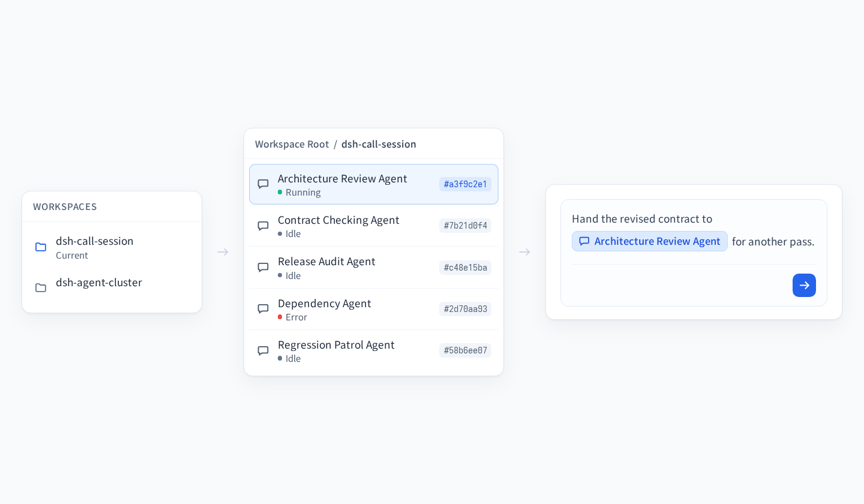Click the chat icon for Contract Checking Agent
The width and height of the screenshot is (864, 504).
(x=263, y=226)
